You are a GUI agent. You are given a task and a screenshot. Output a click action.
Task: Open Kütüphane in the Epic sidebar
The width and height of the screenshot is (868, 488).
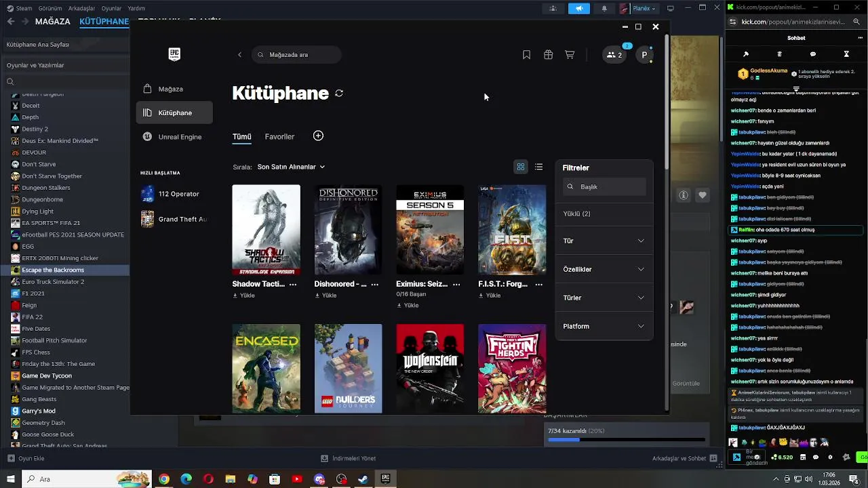[x=174, y=113]
